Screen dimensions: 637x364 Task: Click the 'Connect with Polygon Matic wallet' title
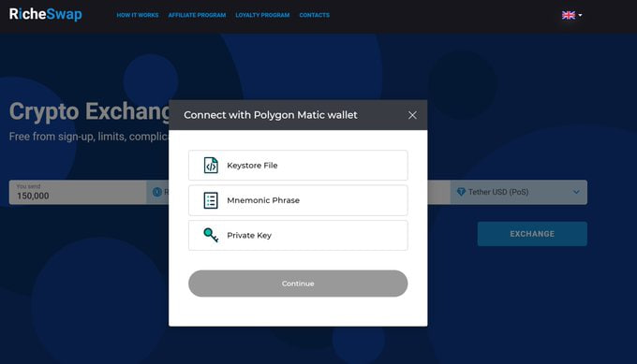[271, 115]
